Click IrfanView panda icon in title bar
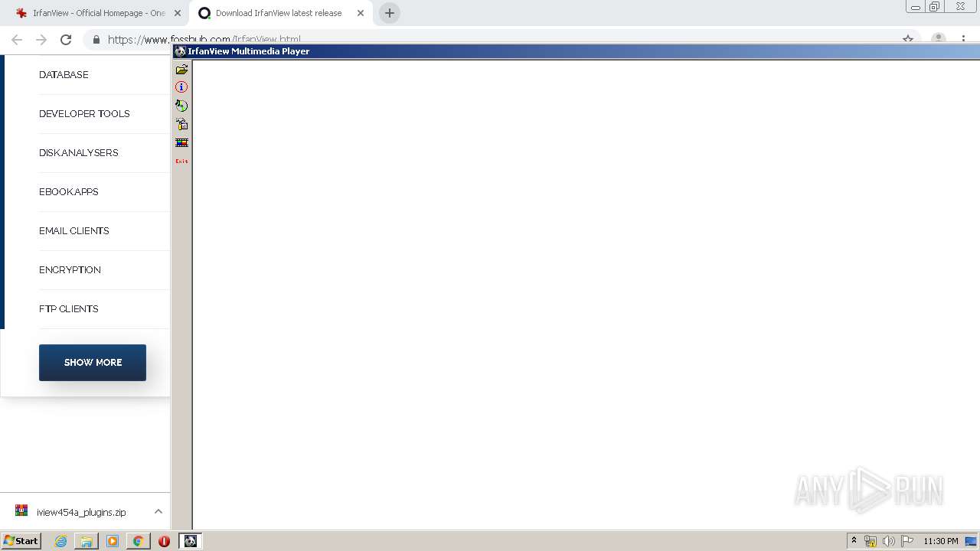The height and width of the screenshot is (551, 980). coord(181,51)
